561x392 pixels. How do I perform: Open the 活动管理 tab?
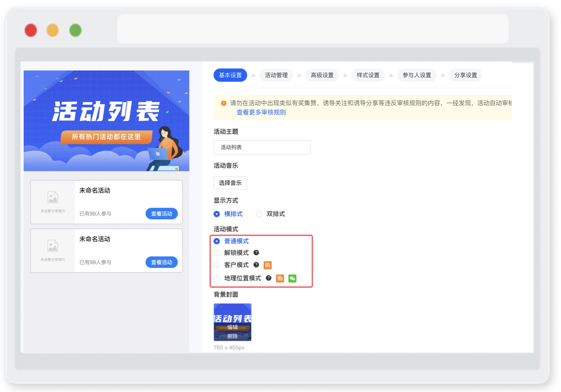click(x=276, y=75)
